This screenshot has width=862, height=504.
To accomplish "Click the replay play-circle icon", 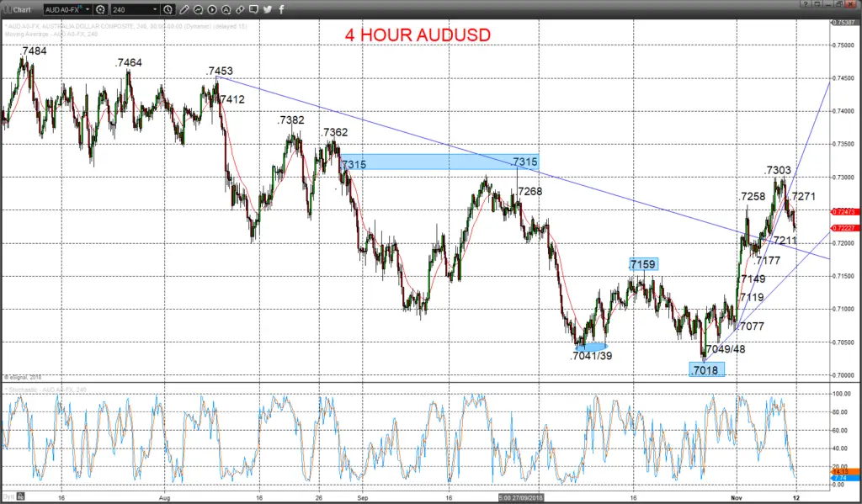I will (212, 9).
